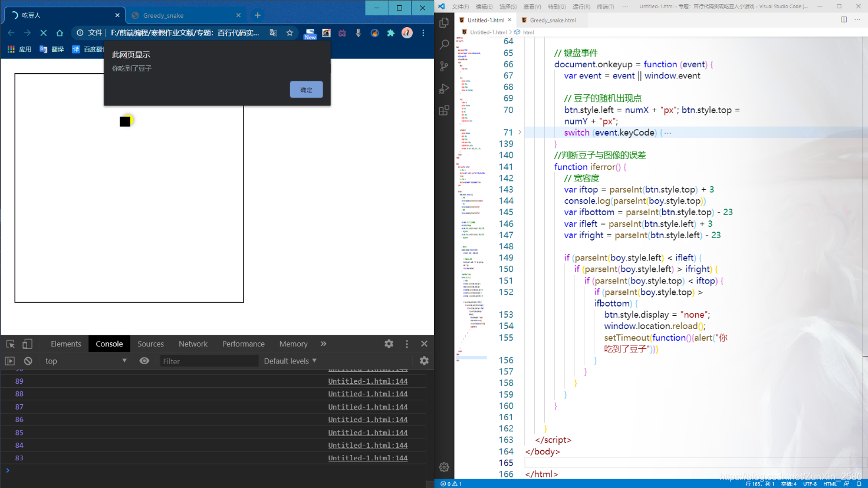Click the Split Editor icon
Viewport: 868px width, 488px height.
pyautogui.click(x=844, y=19)
